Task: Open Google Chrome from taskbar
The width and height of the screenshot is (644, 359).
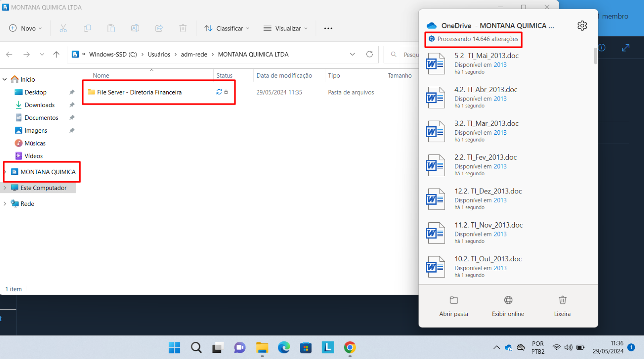Action: [349, 347]
